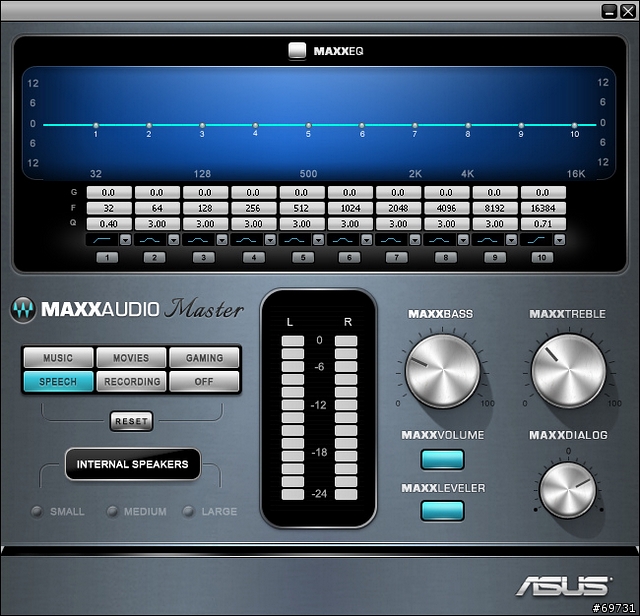Open filter type dropdown for band 10

tap(560, 240)
